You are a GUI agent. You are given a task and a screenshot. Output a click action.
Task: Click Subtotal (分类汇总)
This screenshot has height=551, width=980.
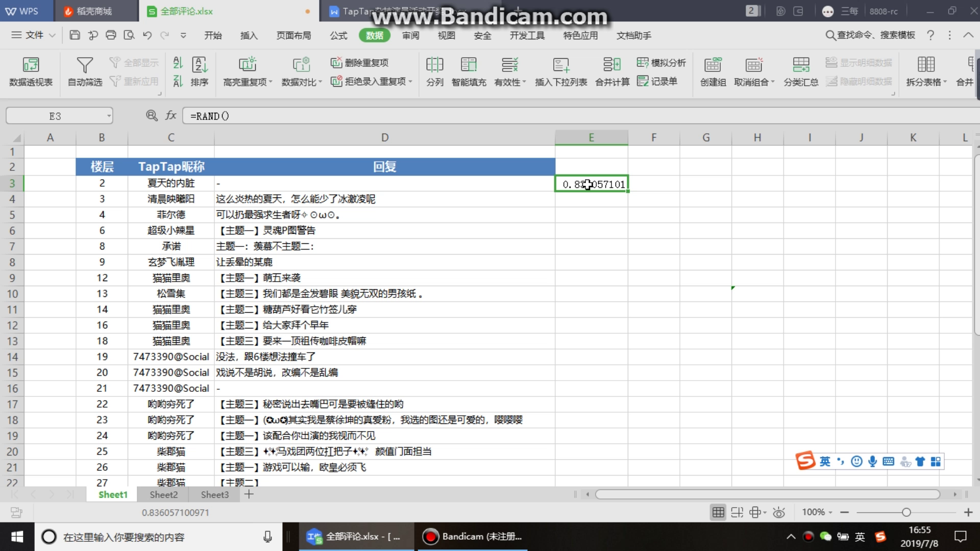[x=801, y=71]
